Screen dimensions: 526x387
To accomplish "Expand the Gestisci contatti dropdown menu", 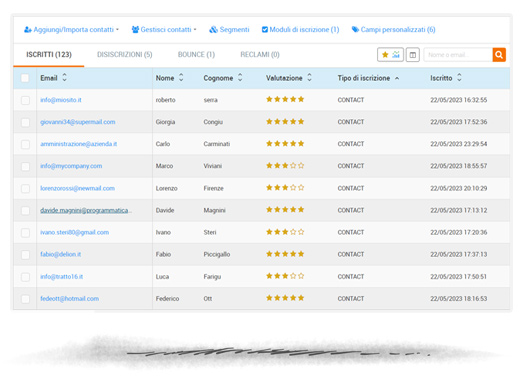I will [164, 30].
